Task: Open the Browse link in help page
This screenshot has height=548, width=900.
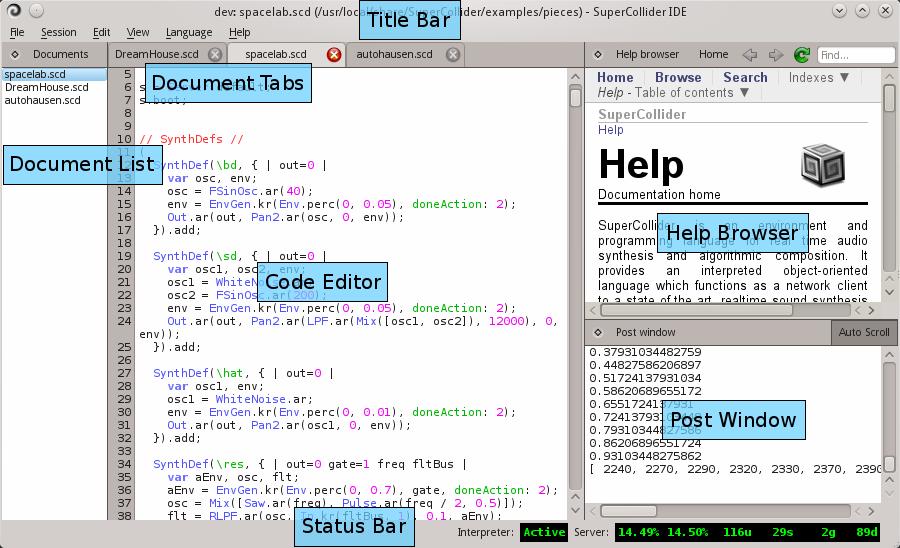Action: click(x=678, y=77)
